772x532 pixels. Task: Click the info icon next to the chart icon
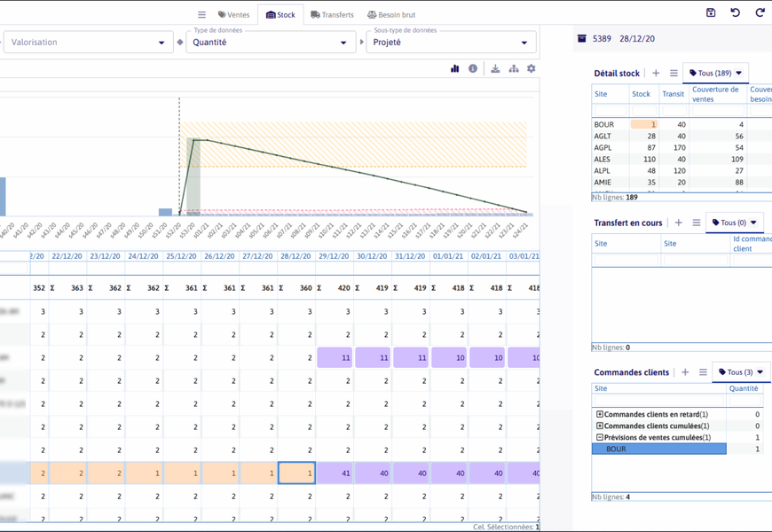(473, 68)
